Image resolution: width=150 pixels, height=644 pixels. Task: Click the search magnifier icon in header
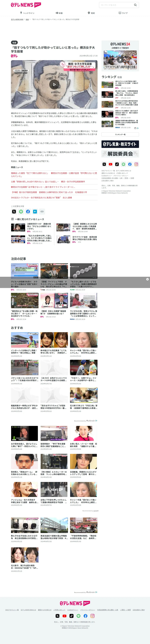coord(135,5)
